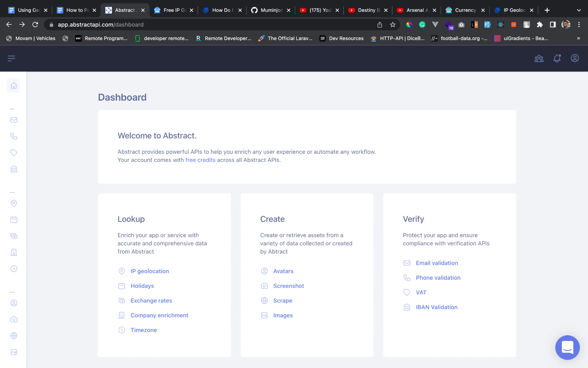The image size is (588, 368).
Task: Switch to the Currency browser tab
Action: pos(465,10)
